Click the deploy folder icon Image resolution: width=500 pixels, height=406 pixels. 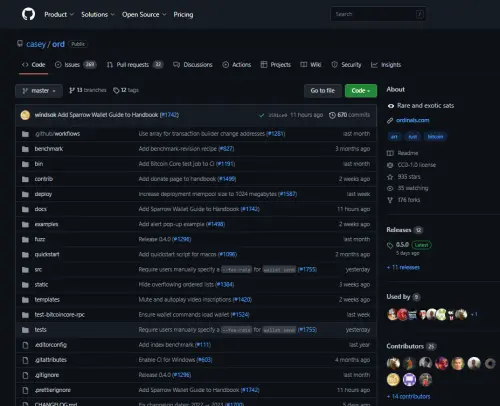pyautogui.click(x=25, y=194)
